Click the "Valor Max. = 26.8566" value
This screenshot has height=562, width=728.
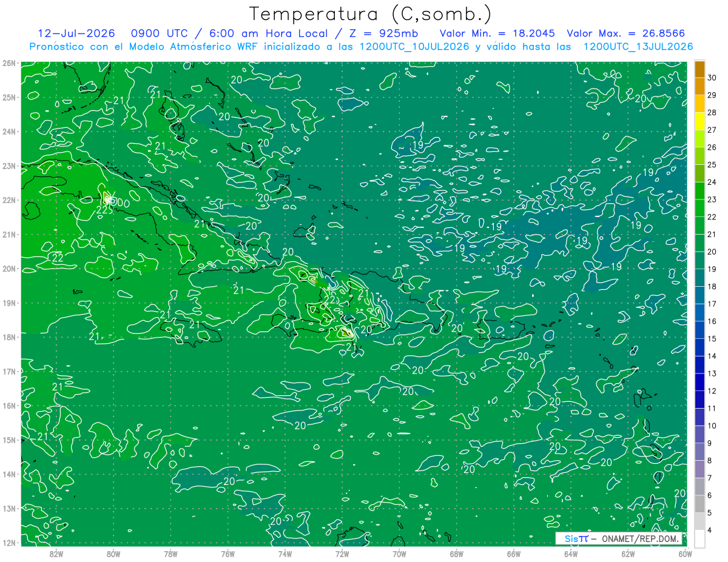[626, 34]
